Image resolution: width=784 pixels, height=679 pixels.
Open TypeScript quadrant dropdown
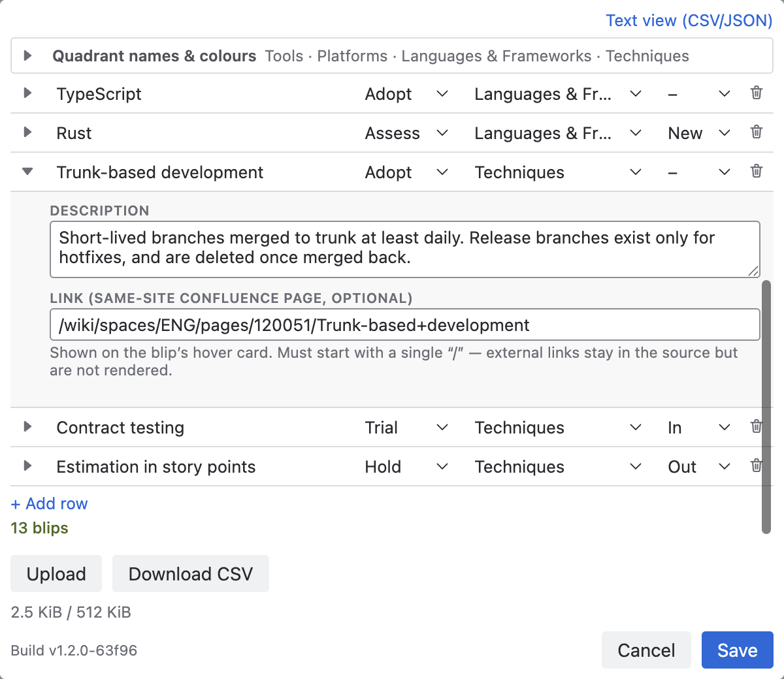[x=559, y=94]
